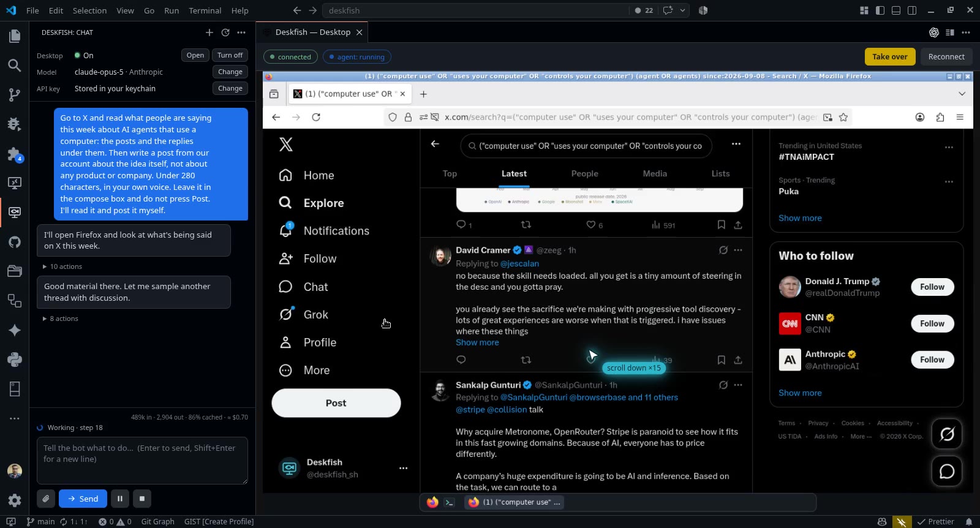Open the Deskfish account options menu on X
Image resolution: width=980 pixels, height=528 pixels.
[x=403, y=468]
